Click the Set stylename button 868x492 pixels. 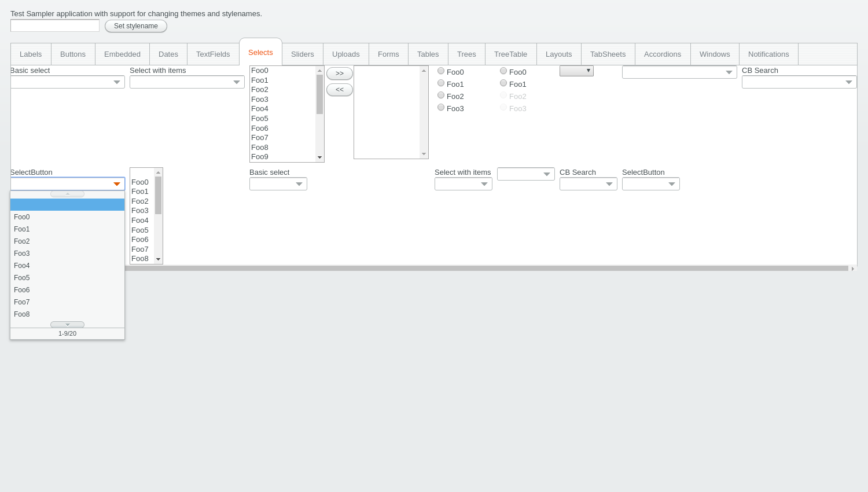[x=136, y=26]
